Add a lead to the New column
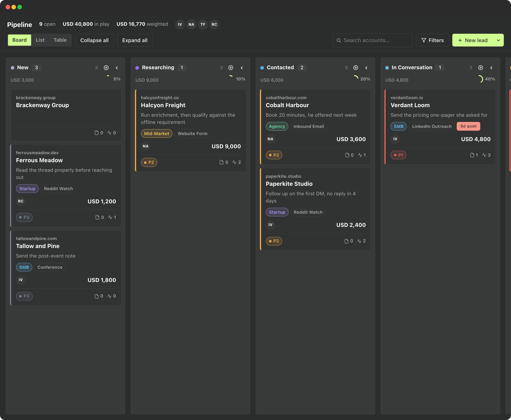511x420 pixels. coord(106,68)
